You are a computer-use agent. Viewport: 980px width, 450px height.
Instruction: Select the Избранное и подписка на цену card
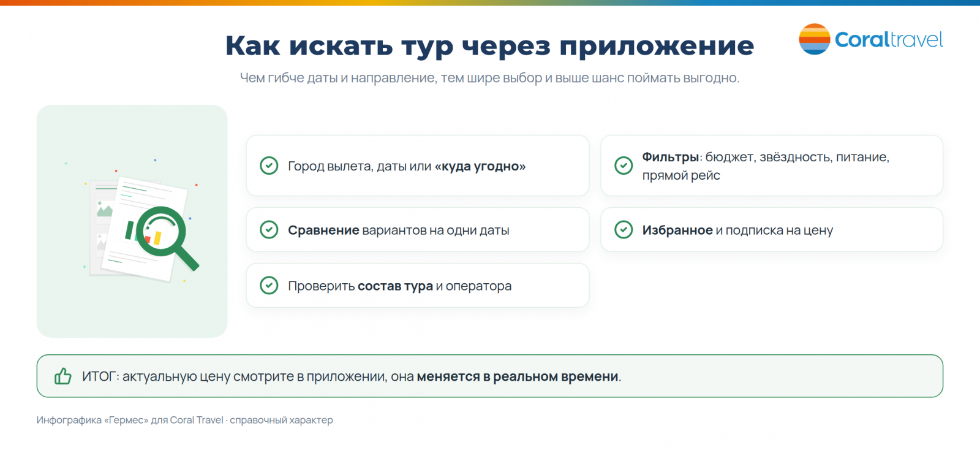[x=772, y=230]
